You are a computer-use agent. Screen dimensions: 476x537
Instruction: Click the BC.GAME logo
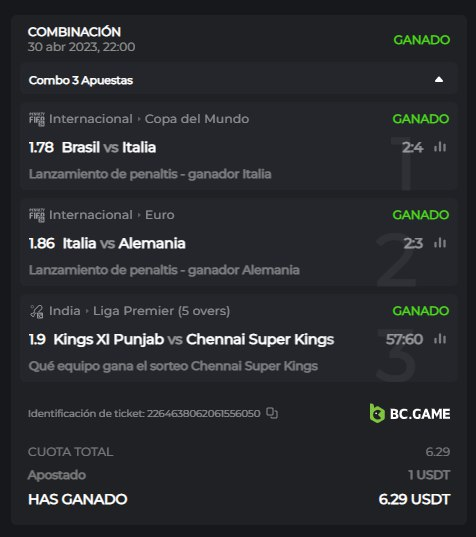410,413
